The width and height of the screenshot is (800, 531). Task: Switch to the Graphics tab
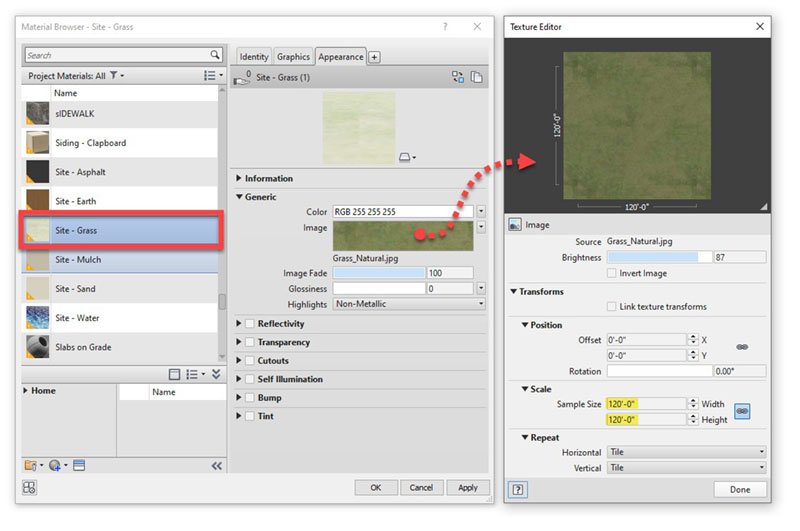click(293, 57)
